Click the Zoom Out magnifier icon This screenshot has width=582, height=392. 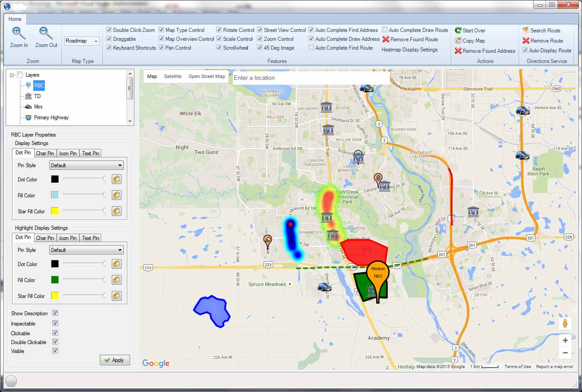click(46, 34)
